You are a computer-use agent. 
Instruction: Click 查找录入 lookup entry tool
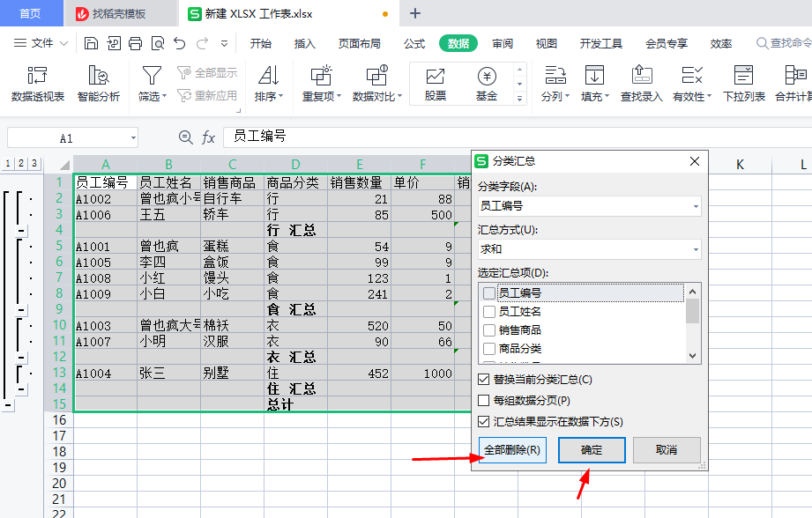tap(642, 83)
